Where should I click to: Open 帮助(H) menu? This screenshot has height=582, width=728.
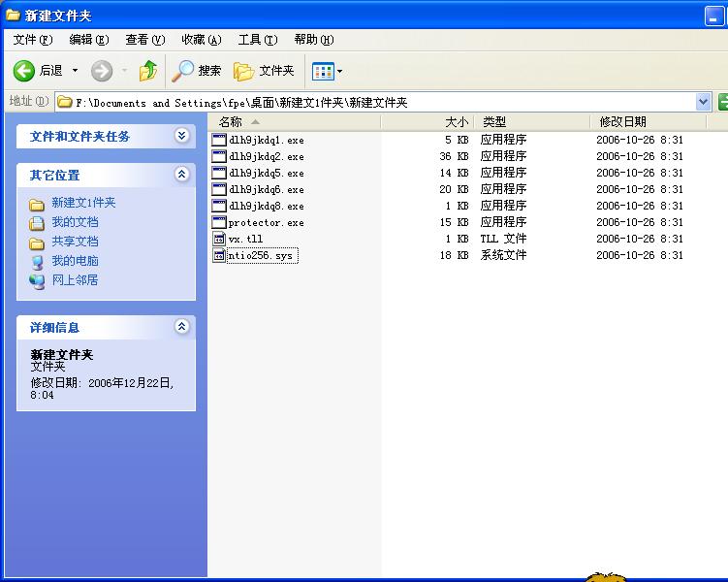click(x=314, y=40)
